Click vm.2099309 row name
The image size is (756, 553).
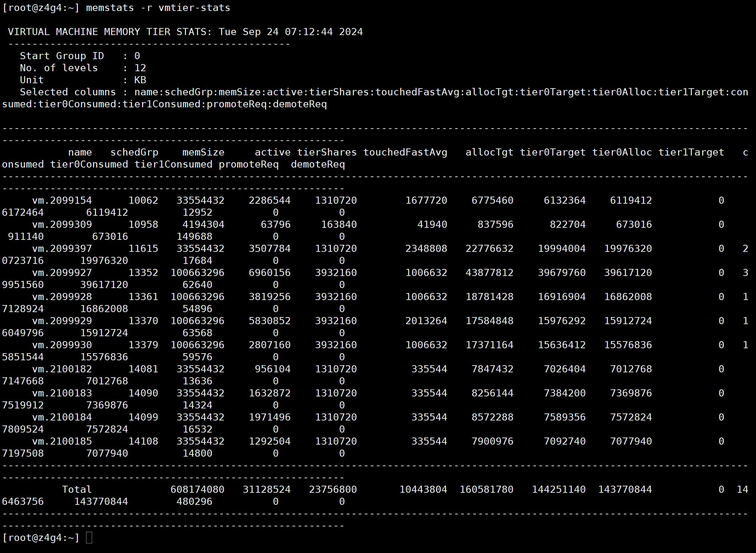pos(62,225)
